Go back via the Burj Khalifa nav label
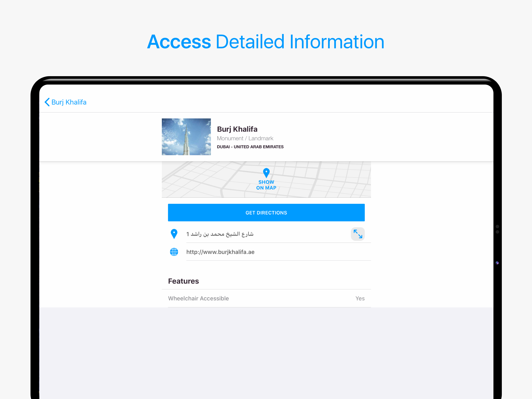The image size is (532, 399). (69, 102)
